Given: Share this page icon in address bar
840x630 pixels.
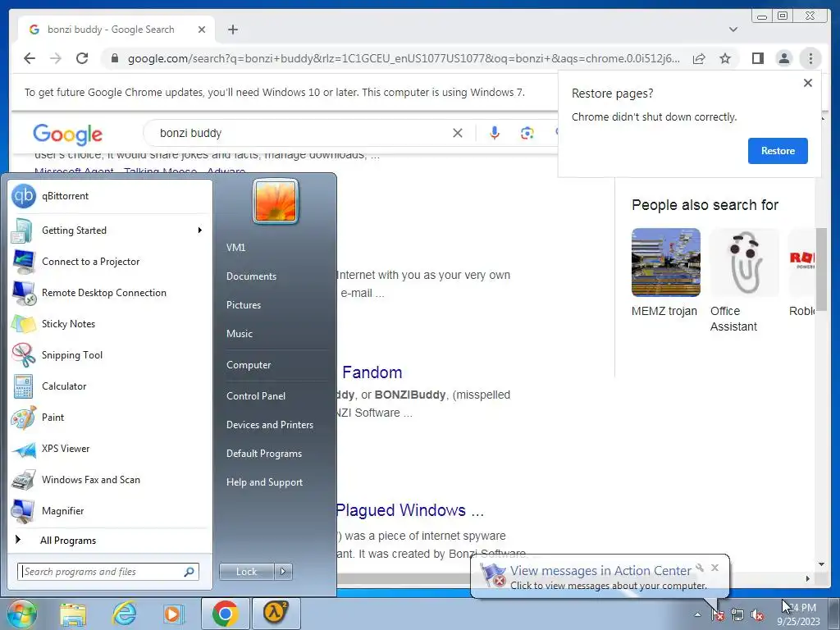Looking at the screenshot, I should coord(699,58).
